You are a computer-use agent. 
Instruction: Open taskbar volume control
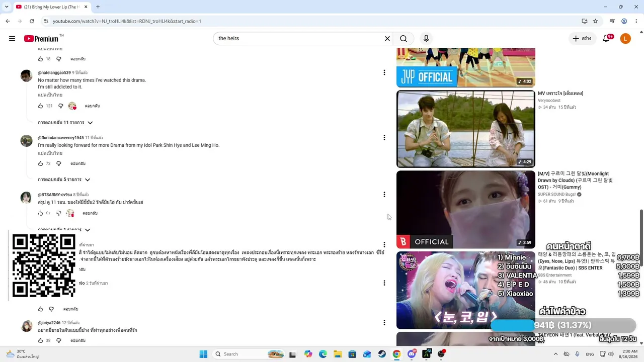(x=611, y=354)
